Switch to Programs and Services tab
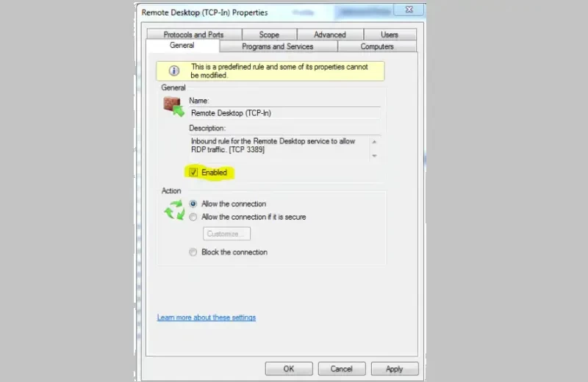Image resolution: width=588 pixels, height=382 pixels. pos(278,46)
